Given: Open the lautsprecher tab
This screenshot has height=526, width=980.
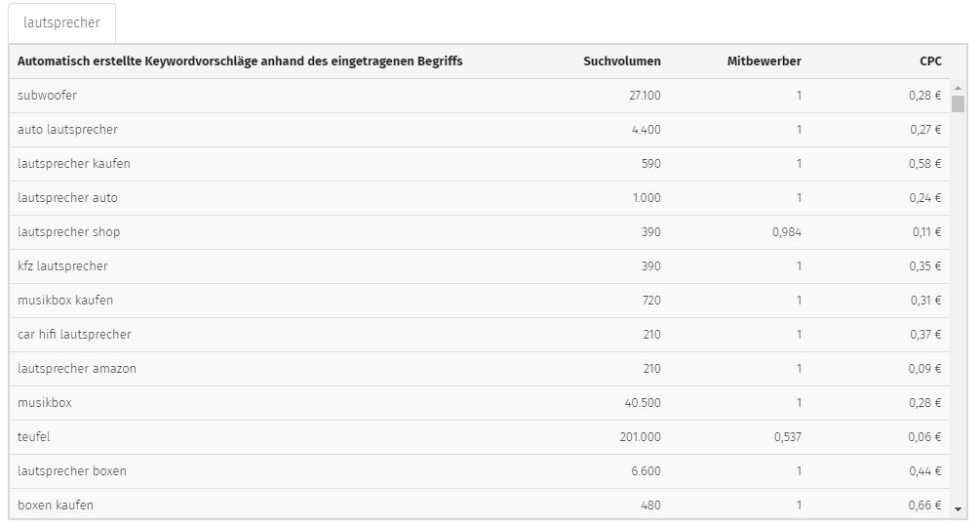Looking at the screenshot, I should pyautogui.click(x=61, y=22).
